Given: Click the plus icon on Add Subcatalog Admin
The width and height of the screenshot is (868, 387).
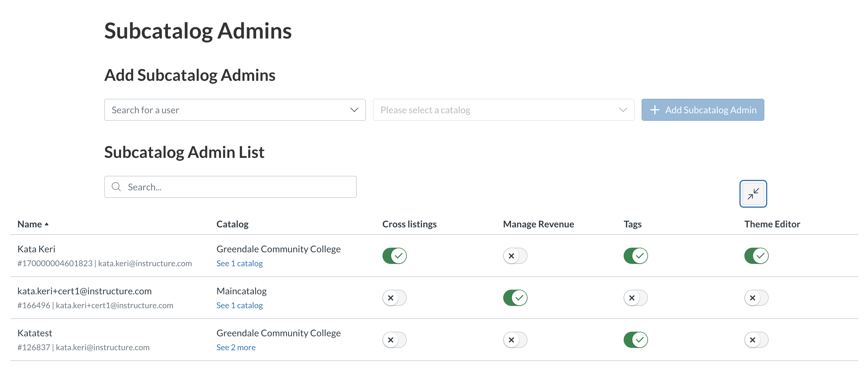Looking at the screenshot, I should (x=654, y=110).
